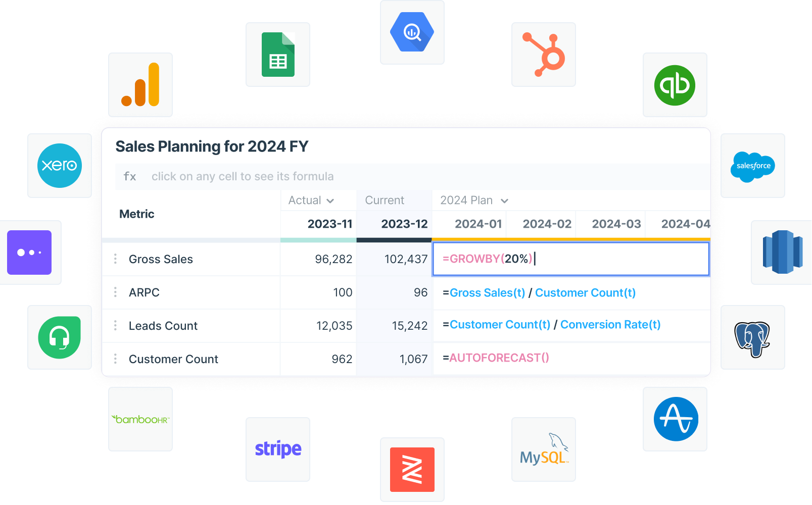Click the Customer Count row drag handle
The image size is (812, 505).
coord(115,359)
